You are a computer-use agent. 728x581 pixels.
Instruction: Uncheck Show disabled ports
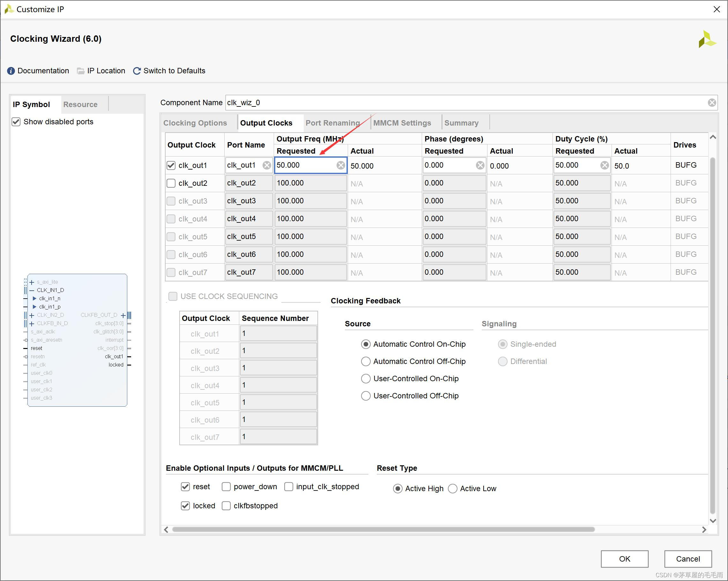click(x=16, y=121)
